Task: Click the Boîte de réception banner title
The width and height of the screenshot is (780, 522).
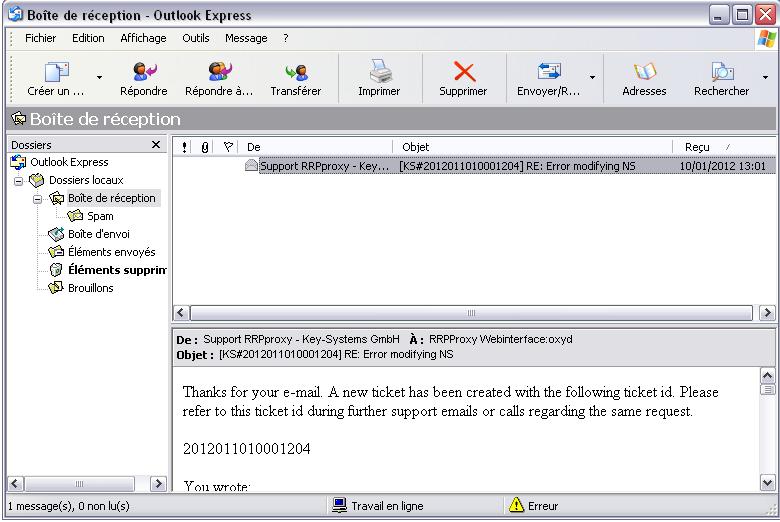Action: (105, 119)
